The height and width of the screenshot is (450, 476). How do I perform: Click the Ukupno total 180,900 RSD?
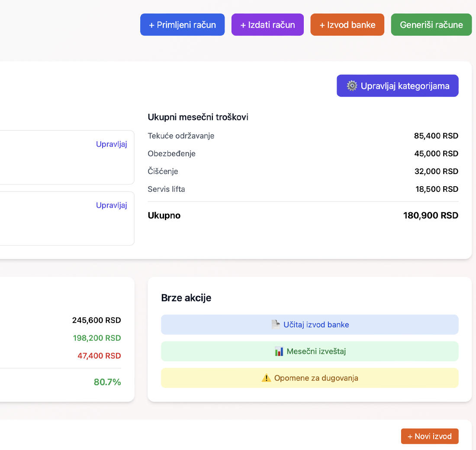tap(430, 216)
